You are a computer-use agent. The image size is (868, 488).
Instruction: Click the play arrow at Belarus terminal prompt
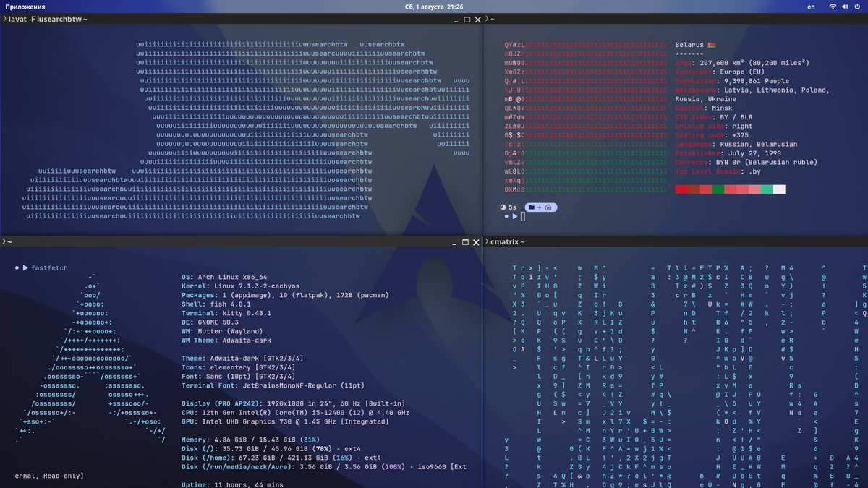click(514, 216)
